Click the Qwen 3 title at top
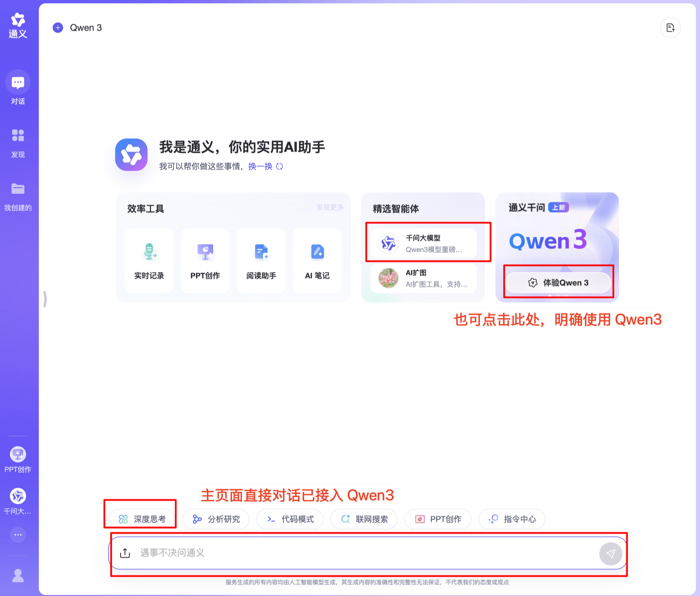700x596 pixels. (86, 27)
